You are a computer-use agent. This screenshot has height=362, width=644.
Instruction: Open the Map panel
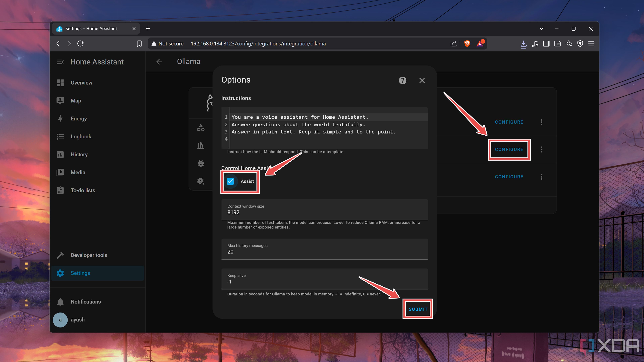coord(97,101)
